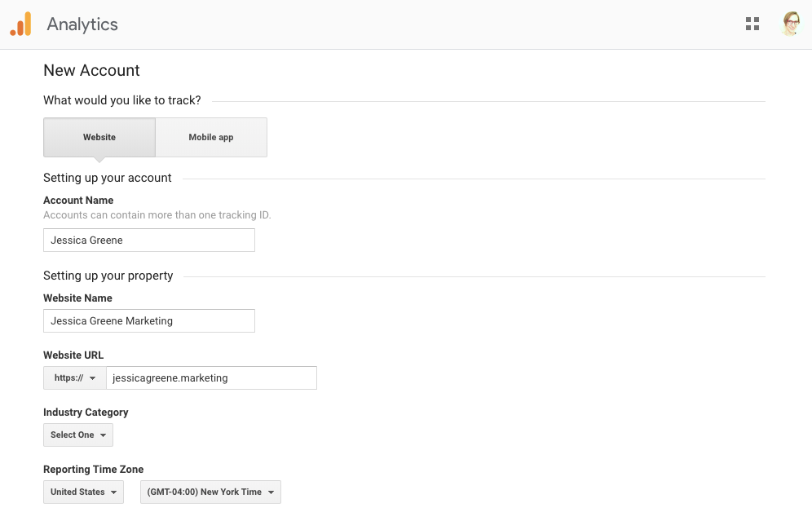Click the Account Name field 'Jessica Greene'
The width and height of the screenshot is (812, 512).
point(149,241)
